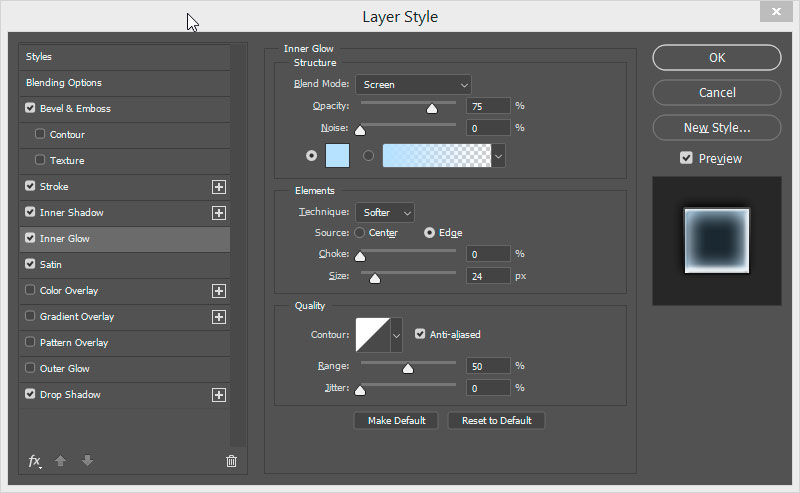800x493 pixels.
Task: Expand the Technique Softer dropdown
Action: 385,212
